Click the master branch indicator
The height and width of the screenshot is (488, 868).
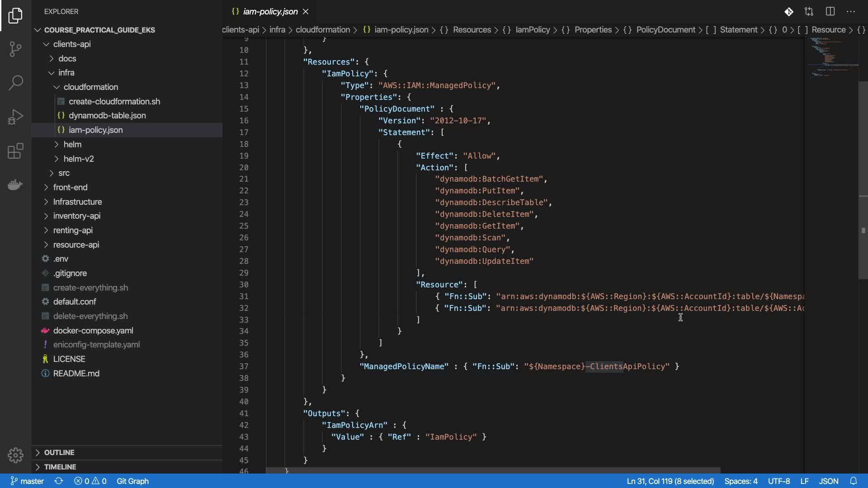27,481
